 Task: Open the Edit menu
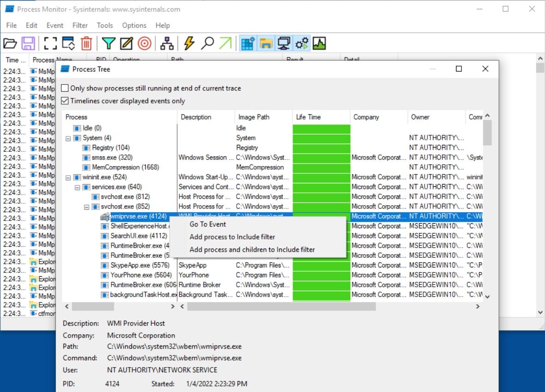(x=31, y=25)
